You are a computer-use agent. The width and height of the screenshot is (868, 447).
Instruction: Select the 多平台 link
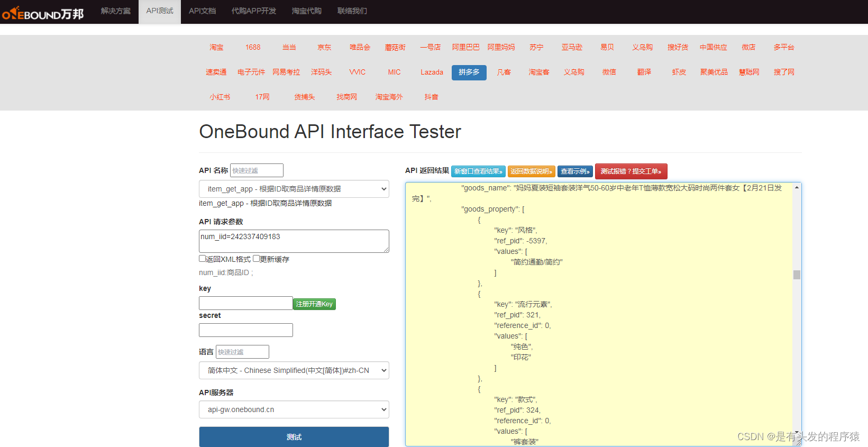[784, 47]
